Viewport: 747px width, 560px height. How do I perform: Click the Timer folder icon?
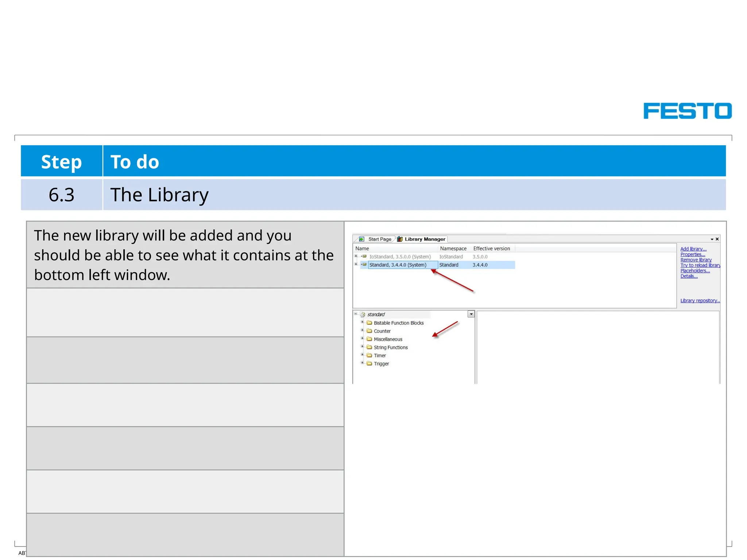tap(369, 355)
